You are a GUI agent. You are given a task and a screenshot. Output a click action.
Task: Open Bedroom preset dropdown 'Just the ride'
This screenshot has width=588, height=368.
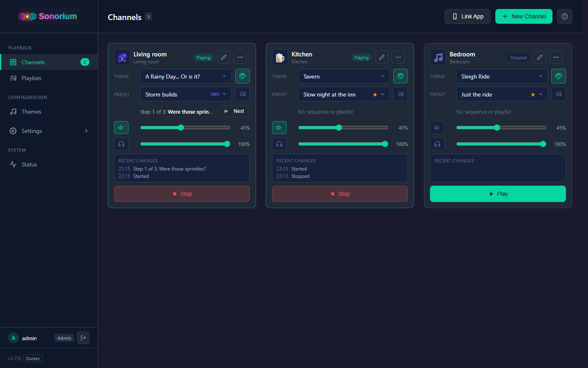coord(502,94)
